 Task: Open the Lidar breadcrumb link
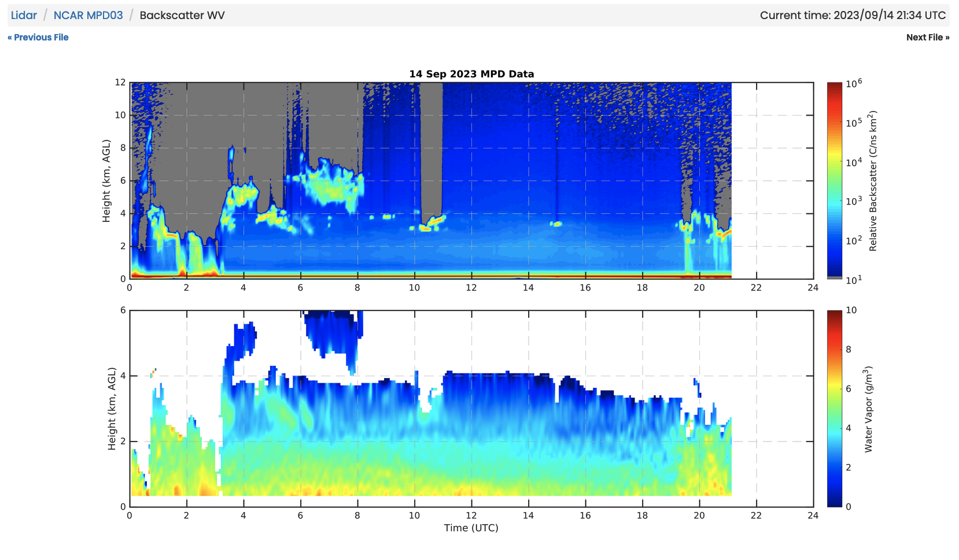pos(24,16)
